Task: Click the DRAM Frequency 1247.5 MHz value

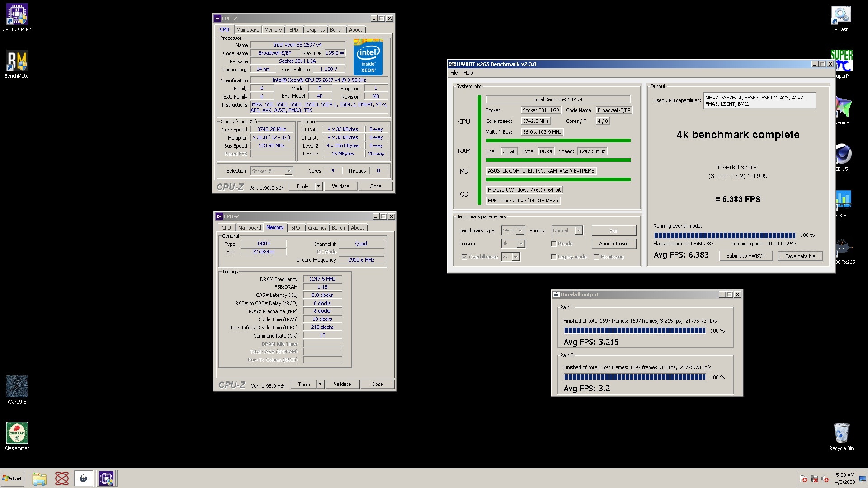Action: click(322, 279)
